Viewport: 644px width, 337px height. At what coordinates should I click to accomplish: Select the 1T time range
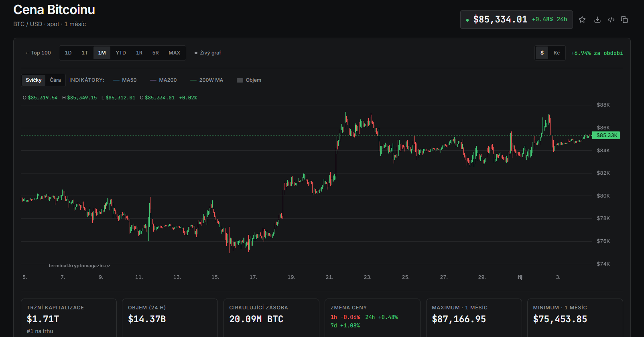(85, 53)
